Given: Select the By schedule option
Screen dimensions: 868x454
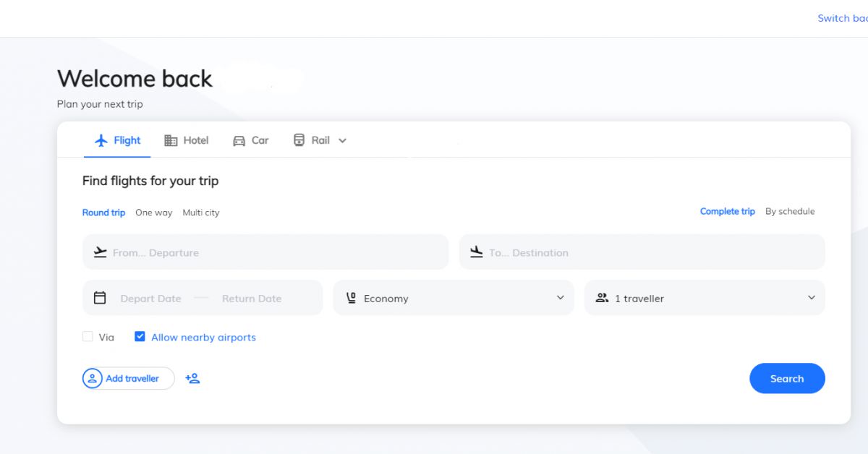Looking at the screenshot, I should tap(789, 212).
